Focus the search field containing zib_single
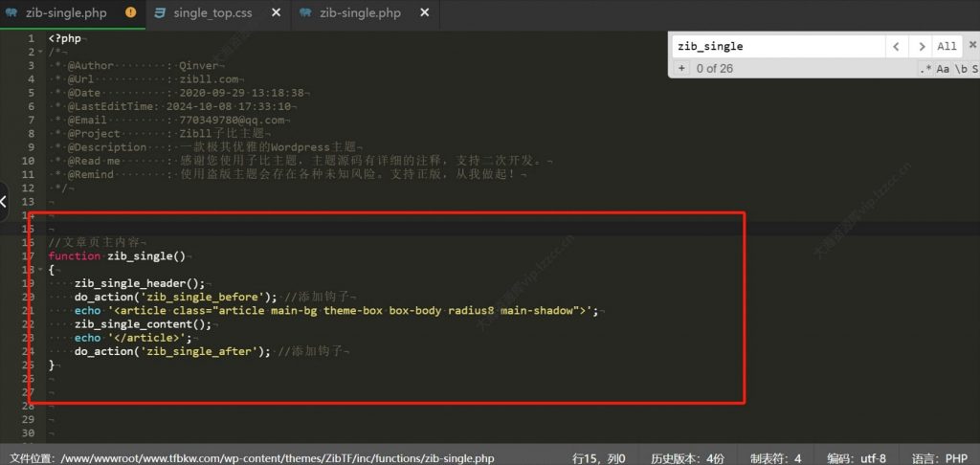Image resolution: width=980 pixels, height=465 pixels. click(778, 46)
